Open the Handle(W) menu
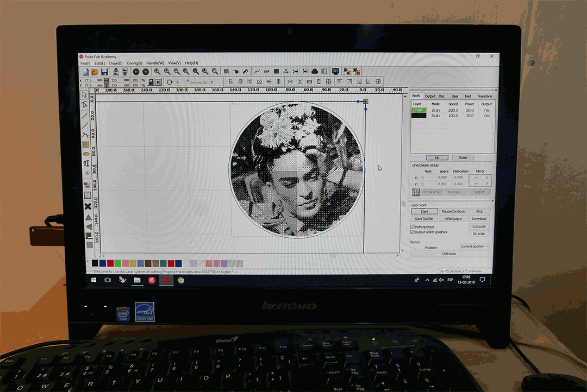The width and height of the screenshot is (587, 392). coord(155,63)
